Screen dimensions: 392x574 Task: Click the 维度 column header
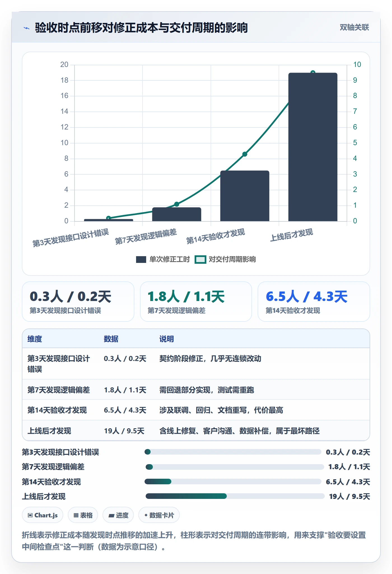(x=35, y=339)
